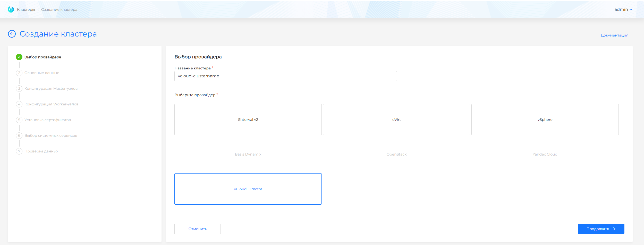
Task: Open the Документация link
Action: (614, 35)
